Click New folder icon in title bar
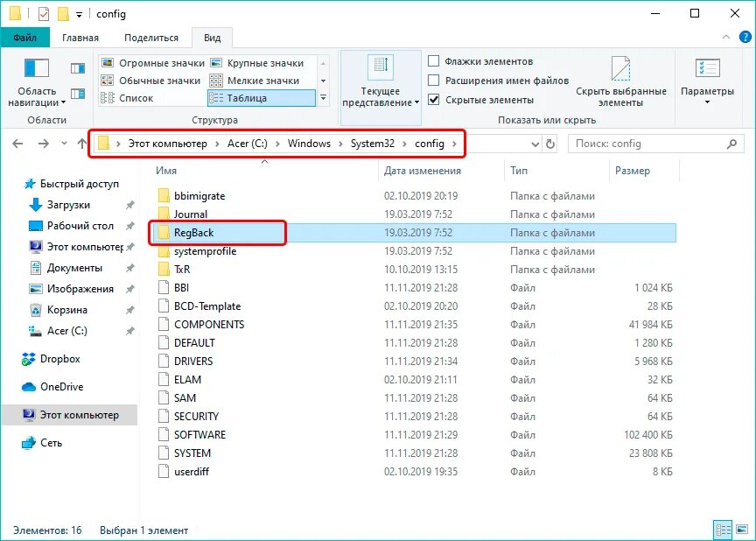 click(63, 13)
